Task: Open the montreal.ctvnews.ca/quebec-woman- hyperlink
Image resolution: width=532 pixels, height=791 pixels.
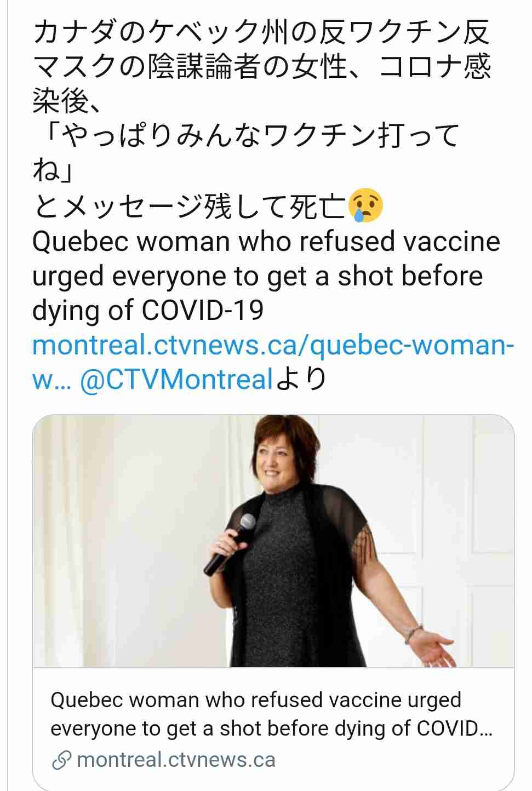Action: [x=273, y=345]
